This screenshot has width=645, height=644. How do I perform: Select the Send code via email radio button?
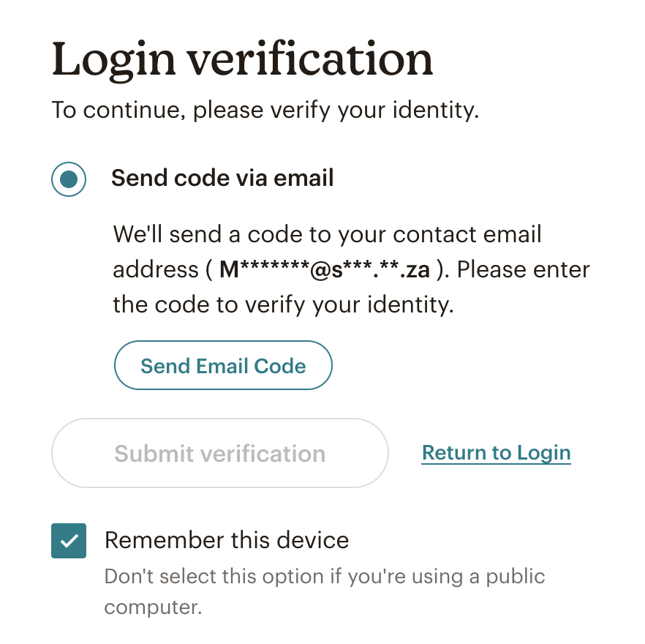coord(69,179)
